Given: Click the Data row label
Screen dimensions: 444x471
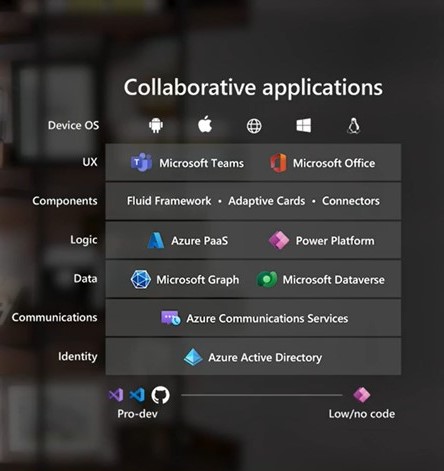Looking at the screenshot, I should (85, 278).
